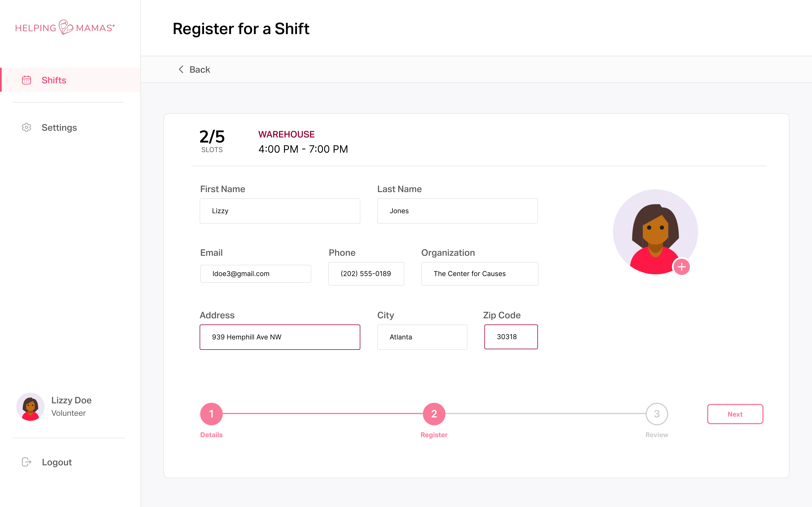Click the Settings gear icon

click(x=27, y=127)
